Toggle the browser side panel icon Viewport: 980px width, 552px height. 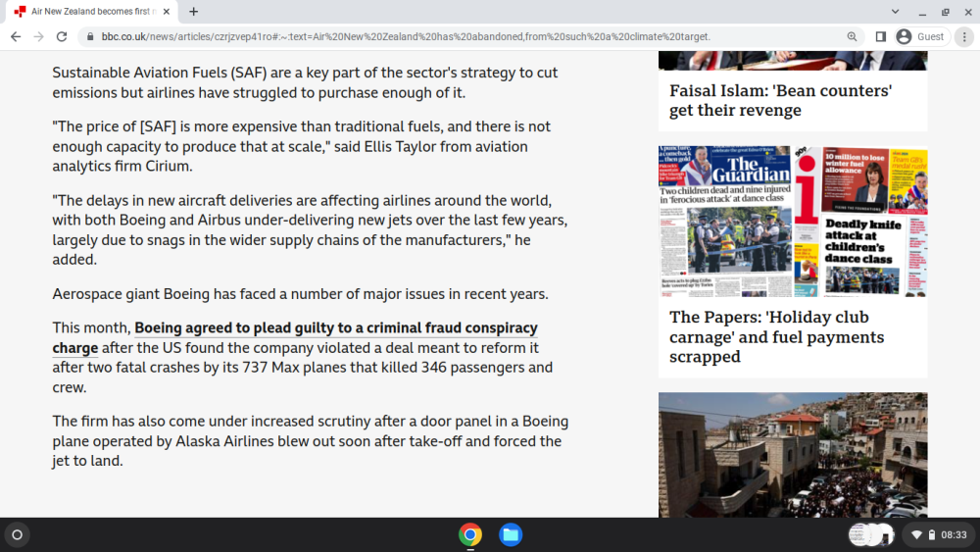pyautogui.click(x=881, y=37)
